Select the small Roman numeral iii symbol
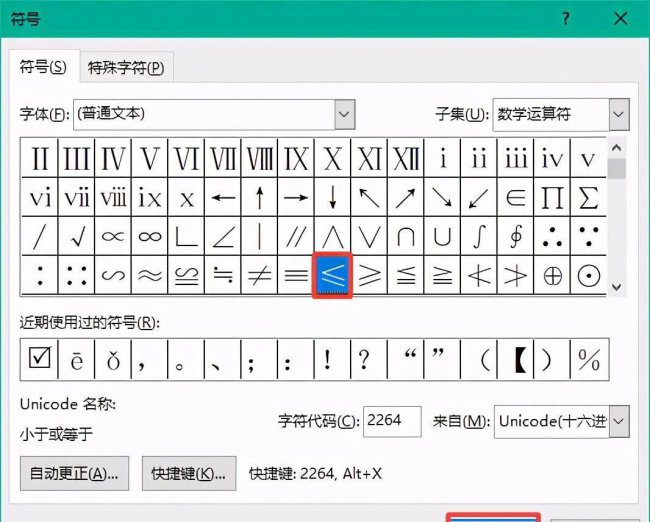Image resolution: width=650 pixels, height=522 pixels. 516,158
